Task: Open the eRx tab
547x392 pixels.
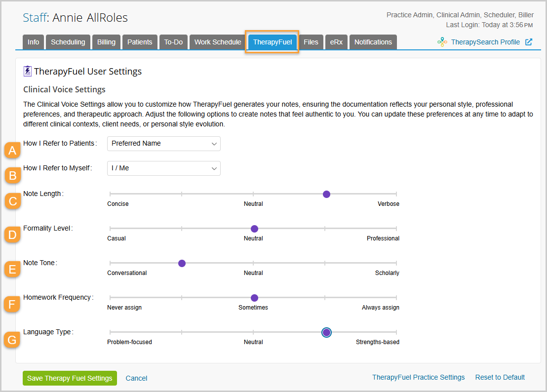Action: (x=336, y=42)
